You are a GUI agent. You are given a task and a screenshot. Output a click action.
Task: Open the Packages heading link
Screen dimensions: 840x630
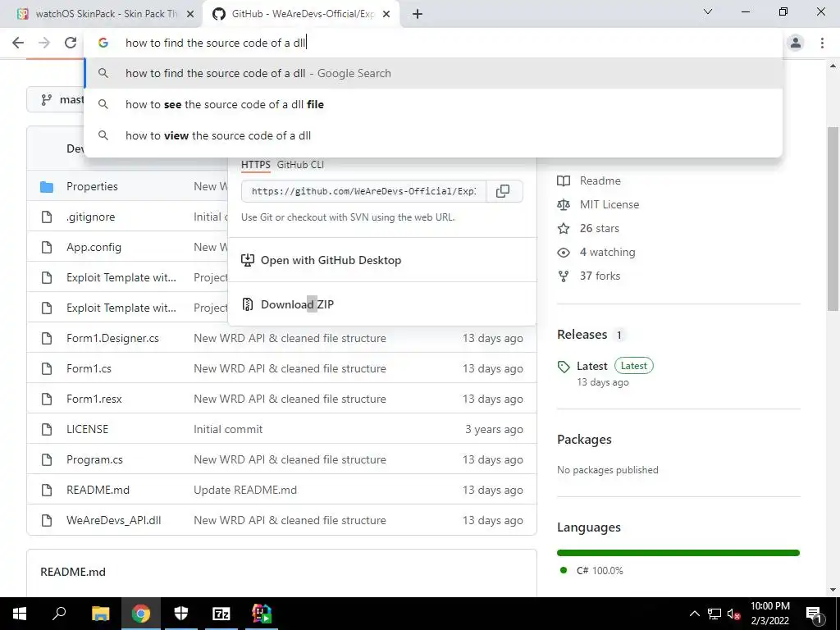point(584,440)
